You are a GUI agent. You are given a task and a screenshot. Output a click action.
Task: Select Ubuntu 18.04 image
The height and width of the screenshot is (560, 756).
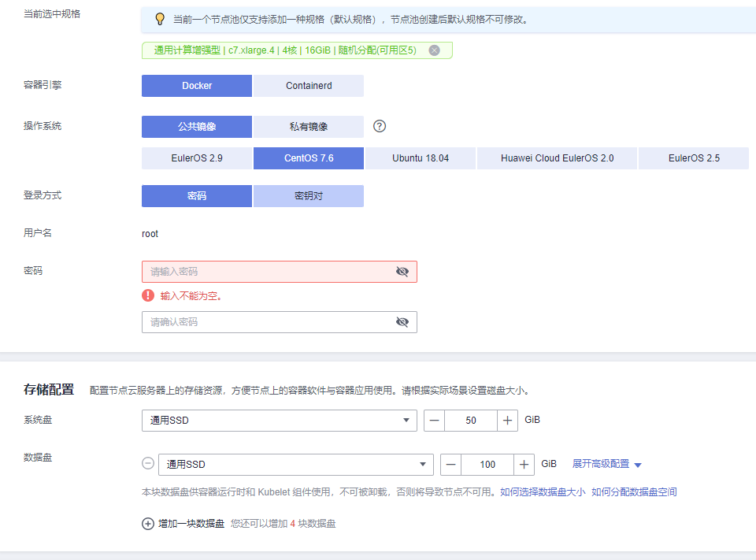tap(421, 158)
